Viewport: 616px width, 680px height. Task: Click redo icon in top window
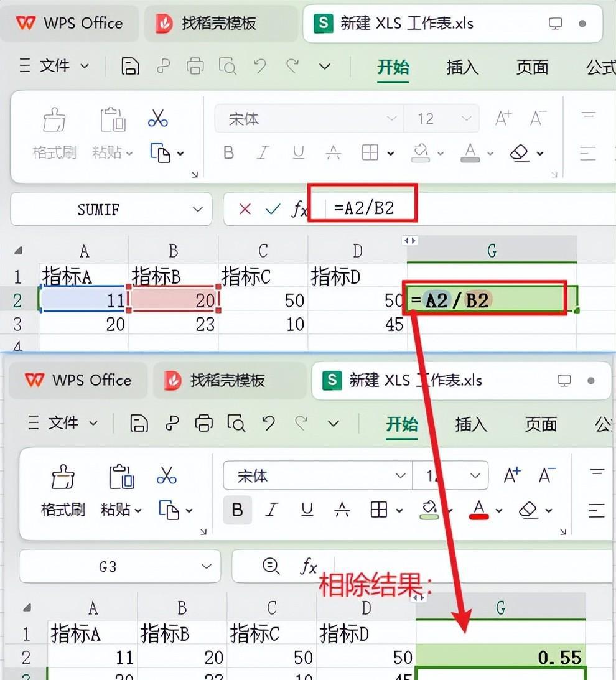[293, 67]
